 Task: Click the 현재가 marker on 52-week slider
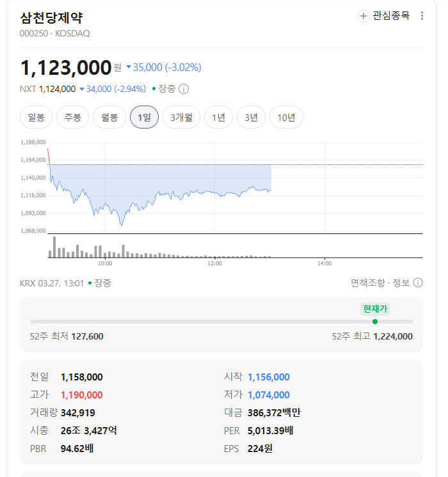(x=375, y=322)
